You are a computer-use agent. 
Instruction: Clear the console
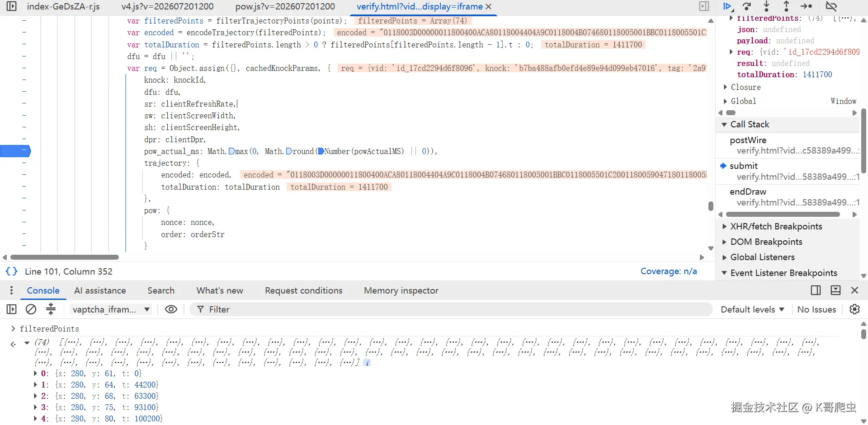pyautogui.click(x=31, y=309)
